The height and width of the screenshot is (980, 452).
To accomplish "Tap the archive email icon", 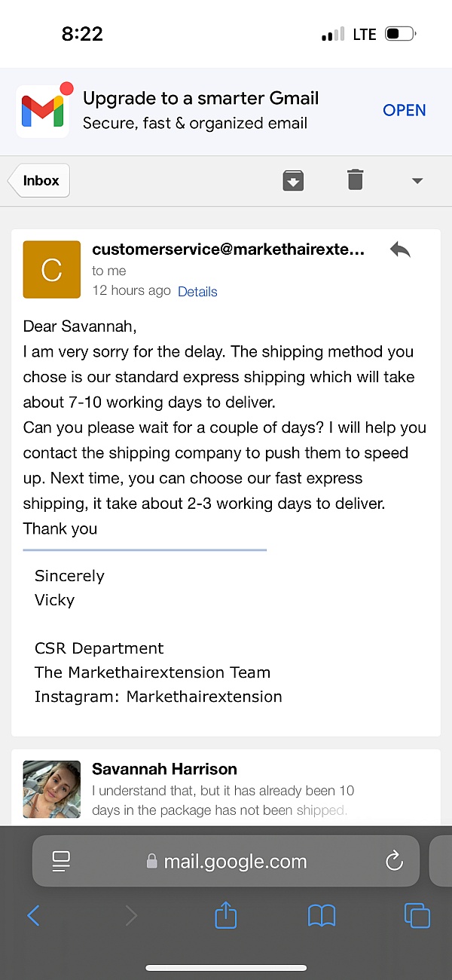I will pos(293,180).
